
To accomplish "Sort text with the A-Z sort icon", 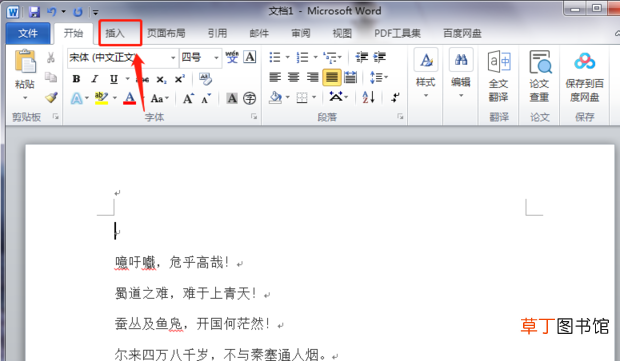I will point(368,97).
